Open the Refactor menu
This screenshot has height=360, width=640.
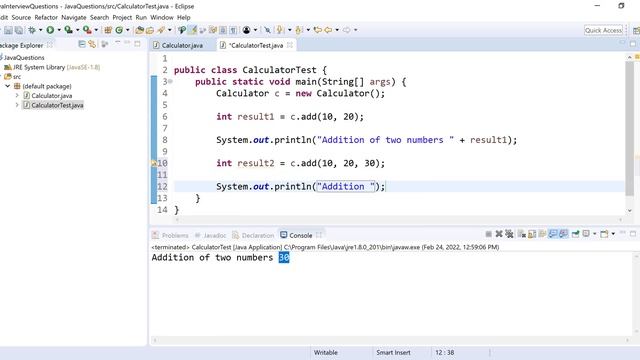click(46, 18)
